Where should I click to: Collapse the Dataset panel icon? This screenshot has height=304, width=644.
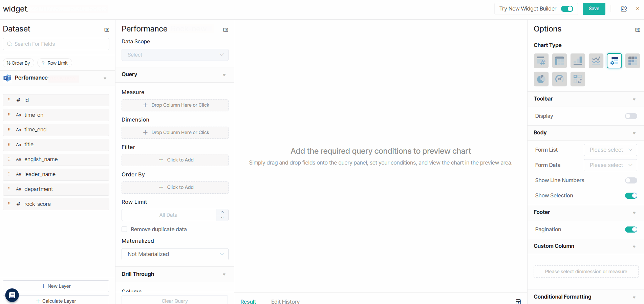pyautogui.click(x=107, y=30)
